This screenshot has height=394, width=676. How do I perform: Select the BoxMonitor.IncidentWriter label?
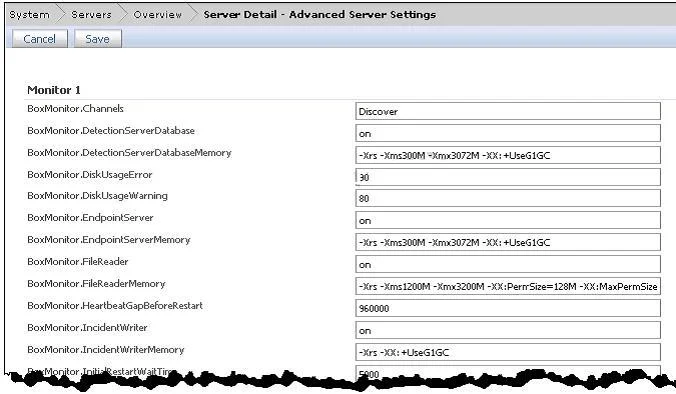[87, 328]
